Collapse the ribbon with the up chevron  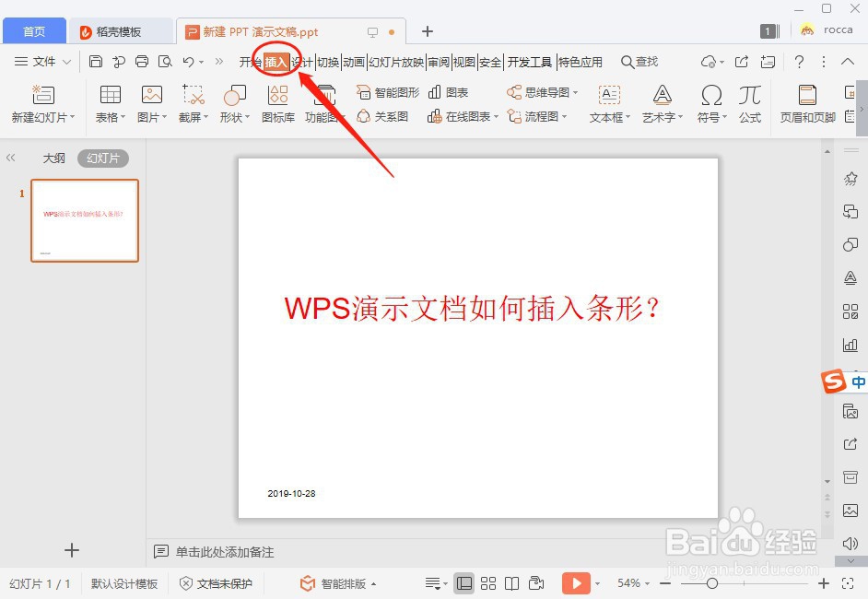[848, 62]
